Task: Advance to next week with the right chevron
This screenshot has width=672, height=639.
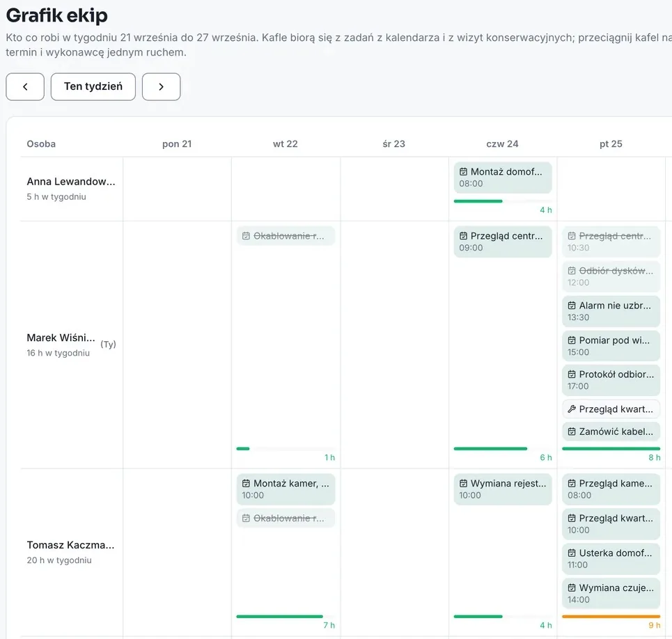Action: [x=161, y=86]
